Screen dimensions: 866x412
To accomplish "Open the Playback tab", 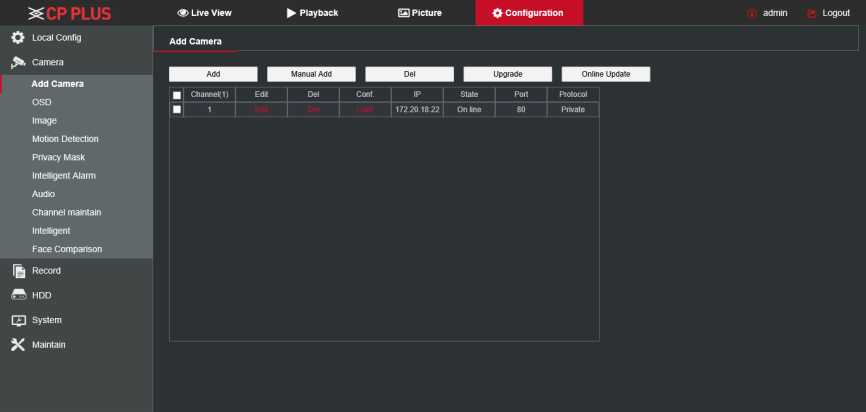I will (x=312, y=13).
